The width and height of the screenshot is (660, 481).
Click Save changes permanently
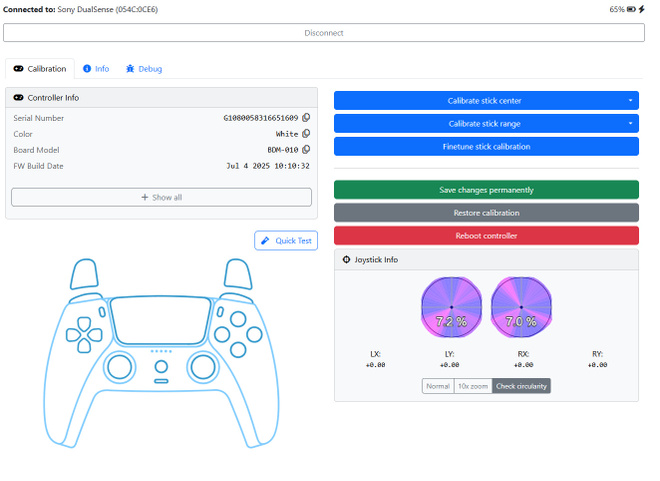coord(487,190)
